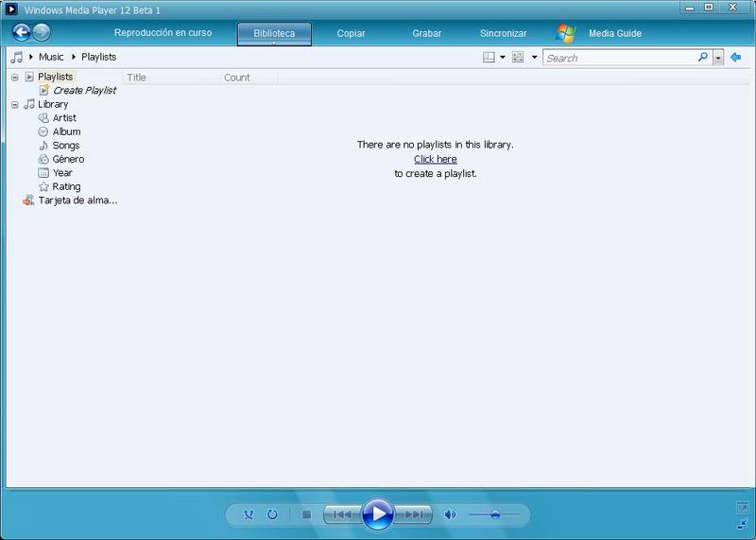The width and height of the screenshot is (756, 540).
Task: Click the Artist icon in Library
Action: (43, 118)
